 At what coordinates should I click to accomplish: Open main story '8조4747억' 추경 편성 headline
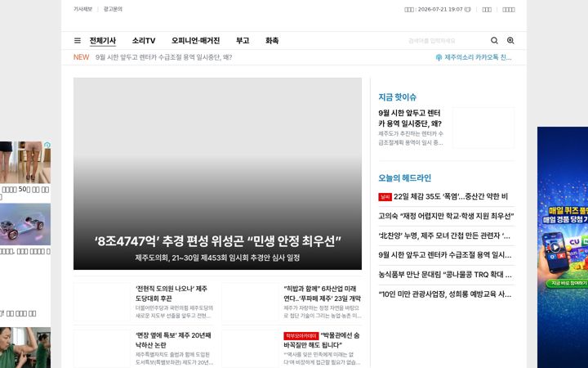217,241
